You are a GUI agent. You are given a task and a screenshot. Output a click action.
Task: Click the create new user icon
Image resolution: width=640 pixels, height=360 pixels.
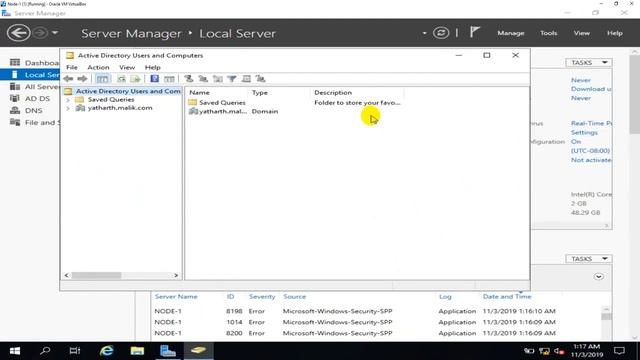click(188, 79)
